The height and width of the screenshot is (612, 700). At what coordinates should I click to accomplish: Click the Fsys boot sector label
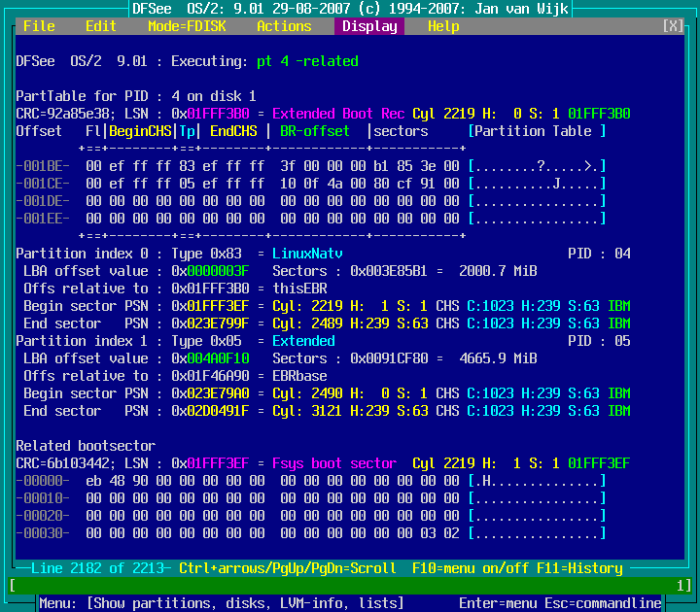point(334,463)
